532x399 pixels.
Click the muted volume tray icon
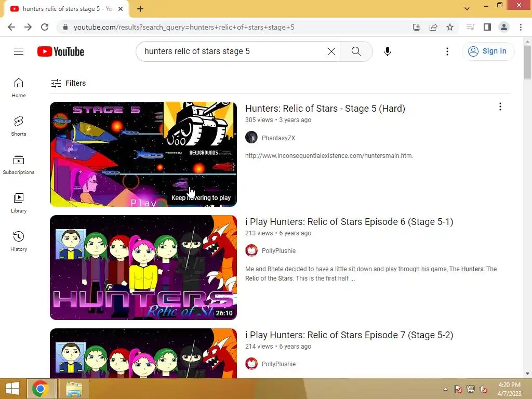pyautogui.click(x=483, y=389)
